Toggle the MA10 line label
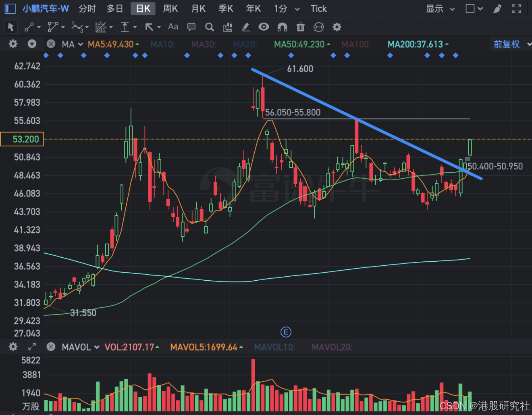 tap(163, 44)
